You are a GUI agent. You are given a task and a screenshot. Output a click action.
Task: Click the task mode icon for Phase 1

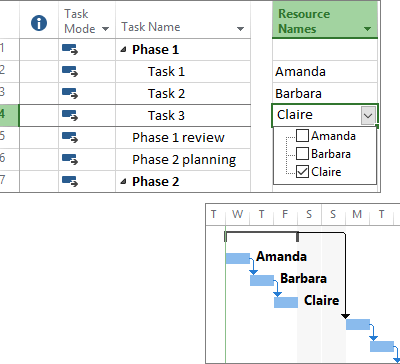pyautogui.click(x=70, y=50)
